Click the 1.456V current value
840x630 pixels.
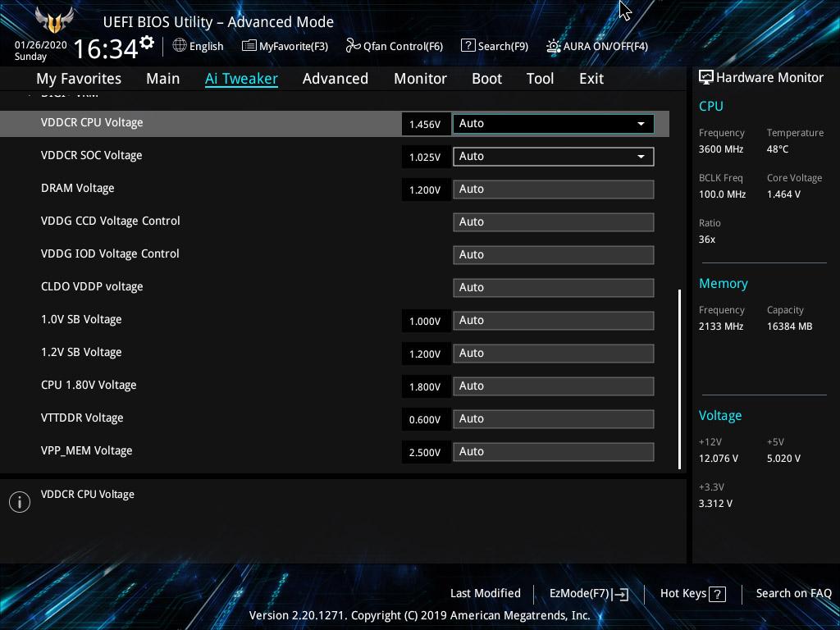pos(425,125)
